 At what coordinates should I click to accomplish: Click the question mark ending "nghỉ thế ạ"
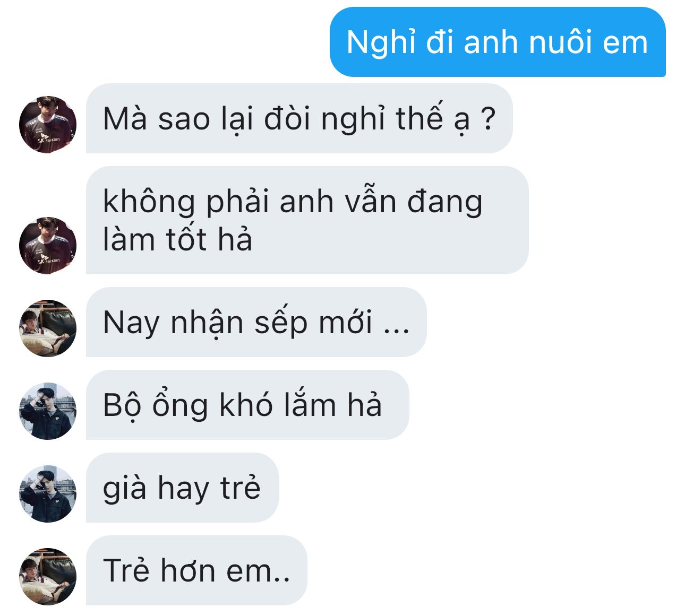click(488, 118)
